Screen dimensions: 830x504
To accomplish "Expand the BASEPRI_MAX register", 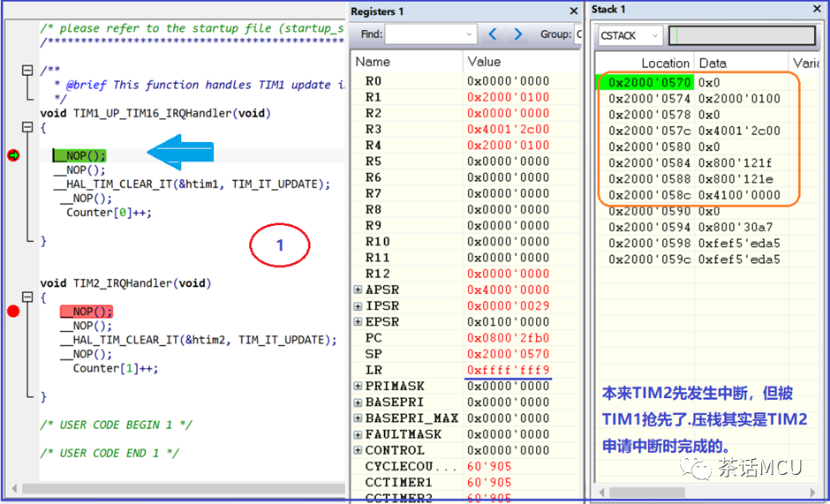I will (x=358, y=418).
